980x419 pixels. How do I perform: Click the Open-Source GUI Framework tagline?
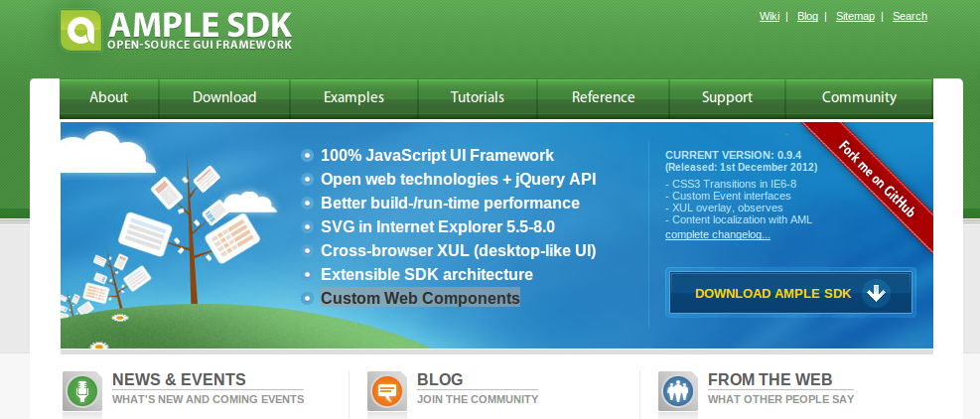tap(200, 45)
